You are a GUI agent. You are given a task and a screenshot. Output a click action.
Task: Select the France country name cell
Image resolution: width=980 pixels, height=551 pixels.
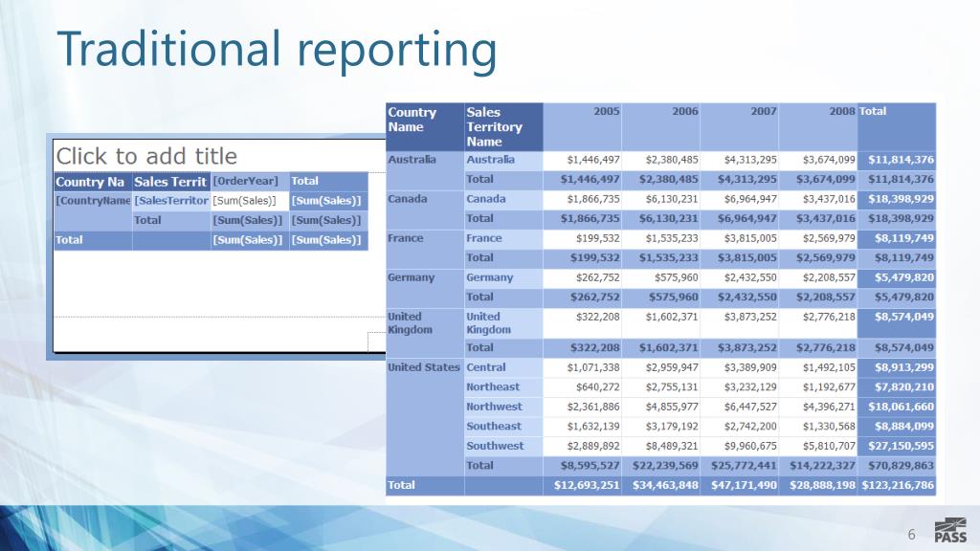(425, 249)
